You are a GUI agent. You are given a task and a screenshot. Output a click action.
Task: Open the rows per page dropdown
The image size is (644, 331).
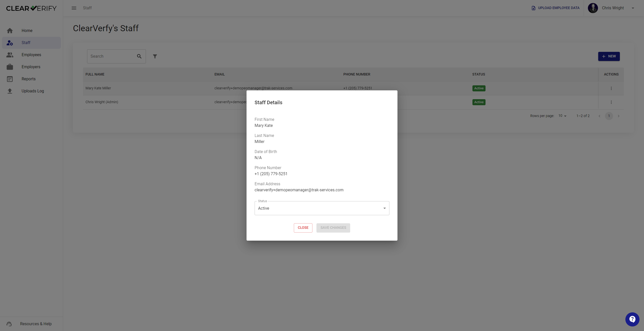[562, 116]
